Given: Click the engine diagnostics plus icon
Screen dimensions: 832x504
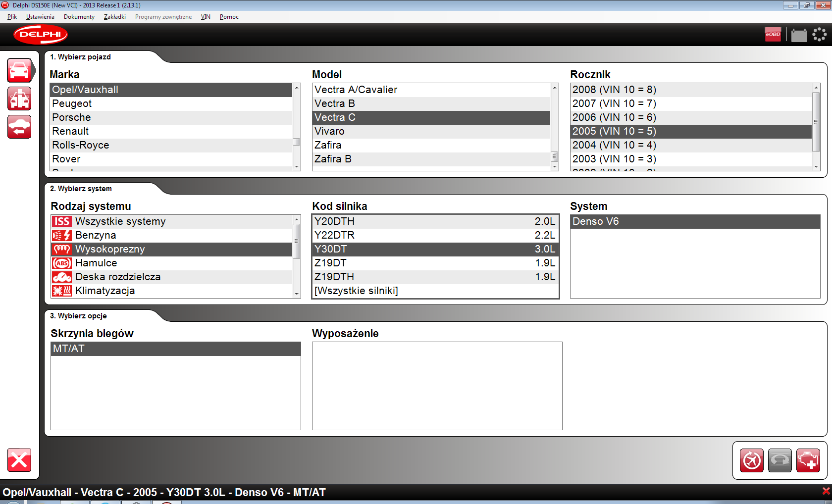Looking at the screenshot, I should pyautogui.click(x=808, y=460).
